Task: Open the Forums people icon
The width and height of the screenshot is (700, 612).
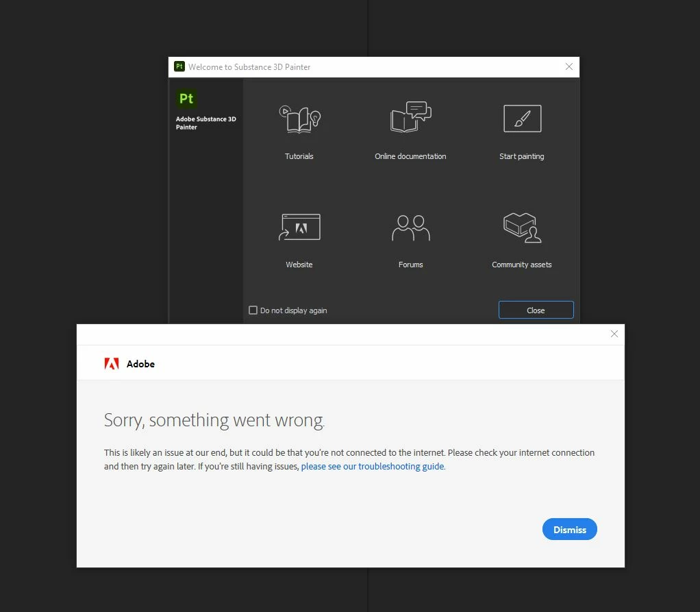Action: tap(411, 228)
